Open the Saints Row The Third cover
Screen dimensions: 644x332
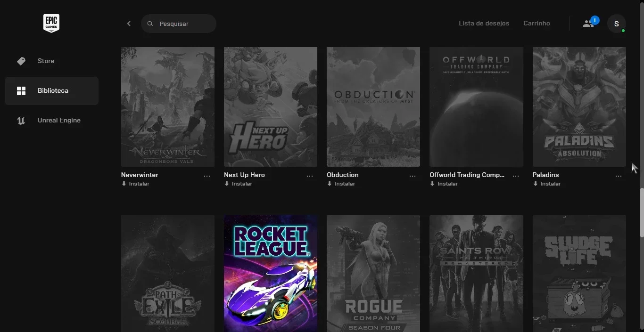(x=476, y=274)
